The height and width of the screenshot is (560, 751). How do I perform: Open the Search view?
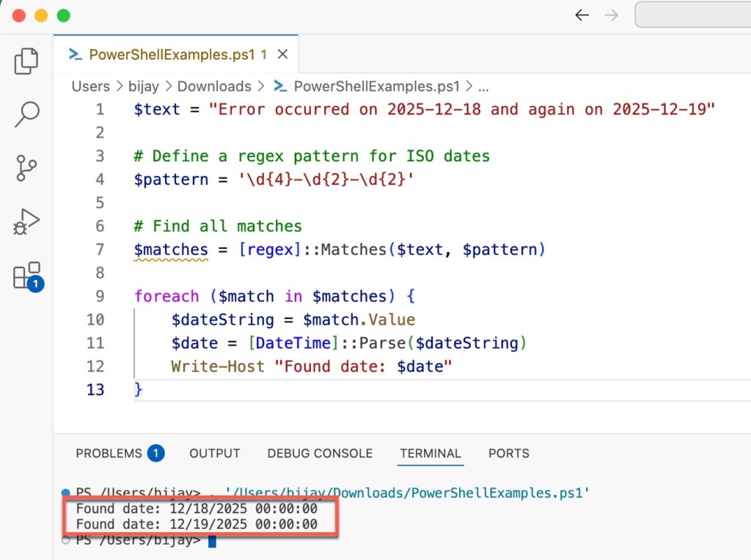pyautogui.click(x=26, y=114)
